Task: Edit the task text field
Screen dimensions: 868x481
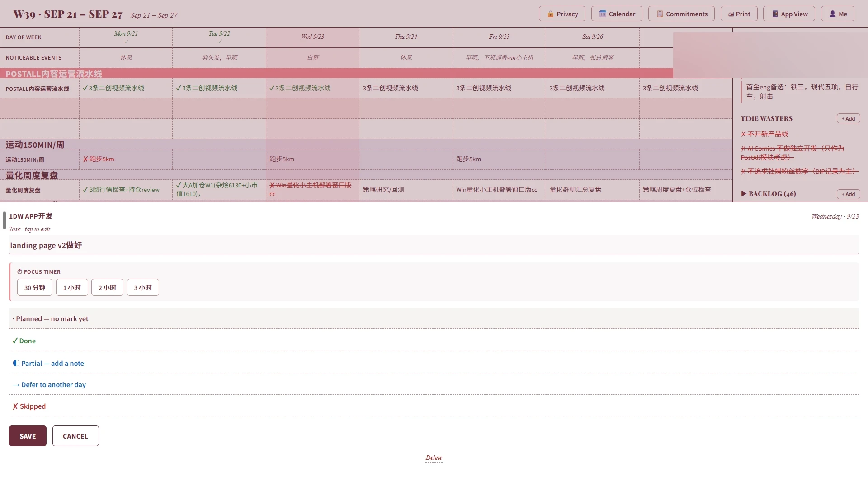Action: (434, 245)
